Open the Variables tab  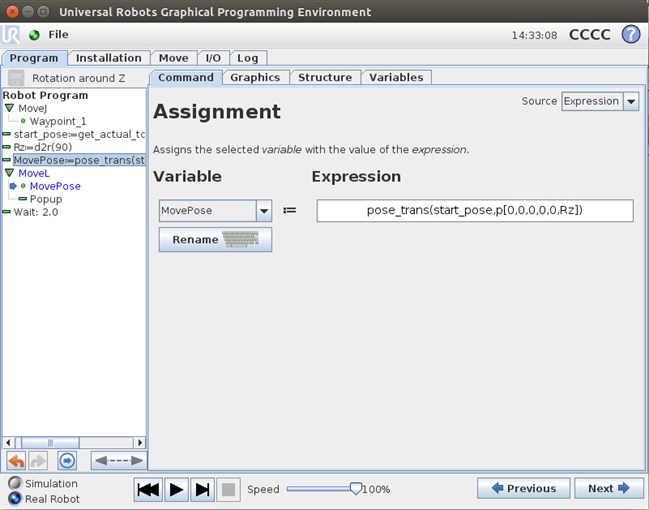[x=396, y=77]
